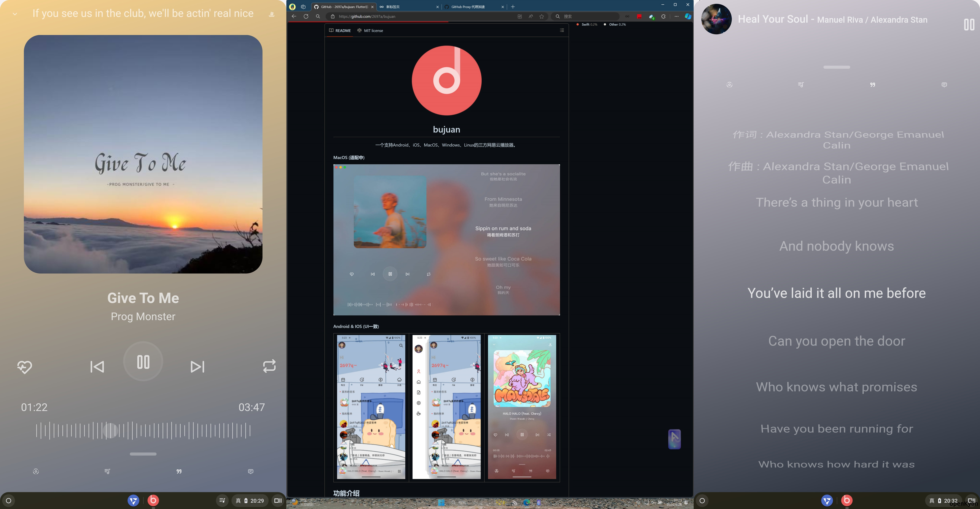Click the magnifier icon beside refresh
The width and height of the screenshot is (980, 509).
(x=318, y=16)
